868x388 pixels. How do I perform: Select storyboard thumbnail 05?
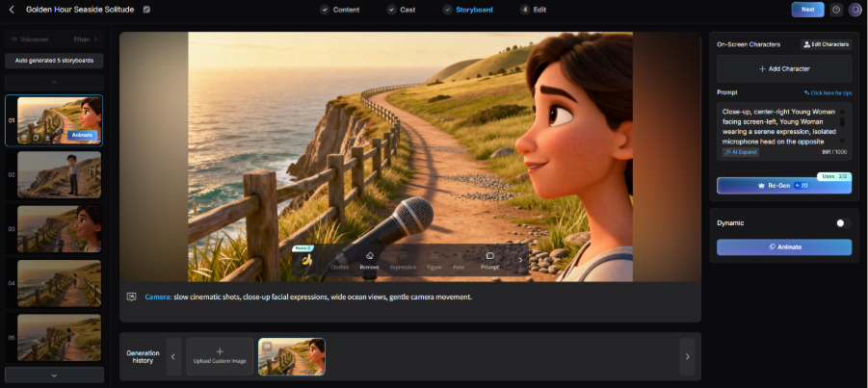pos(59,338)
